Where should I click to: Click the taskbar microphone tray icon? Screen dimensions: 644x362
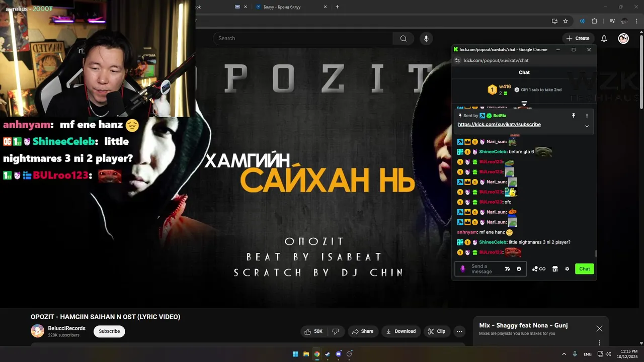point(575,354)
